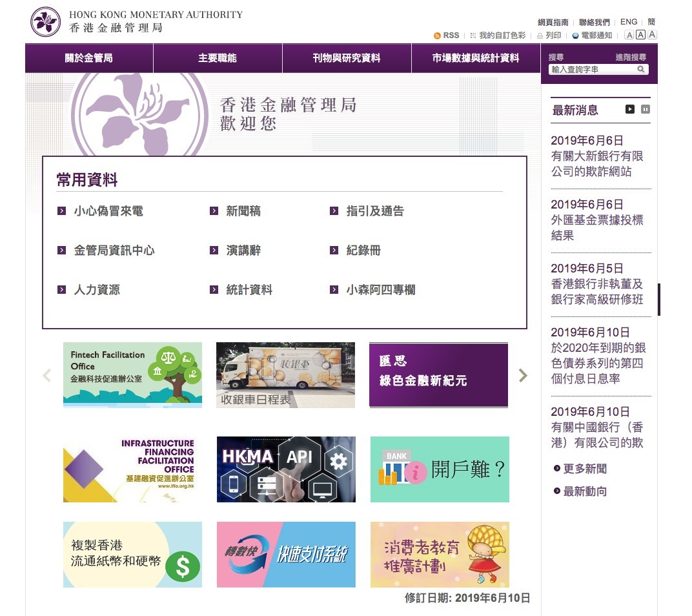Click the search input field
The width and height of the screenshot is (692, 616).
pos(587,69)
